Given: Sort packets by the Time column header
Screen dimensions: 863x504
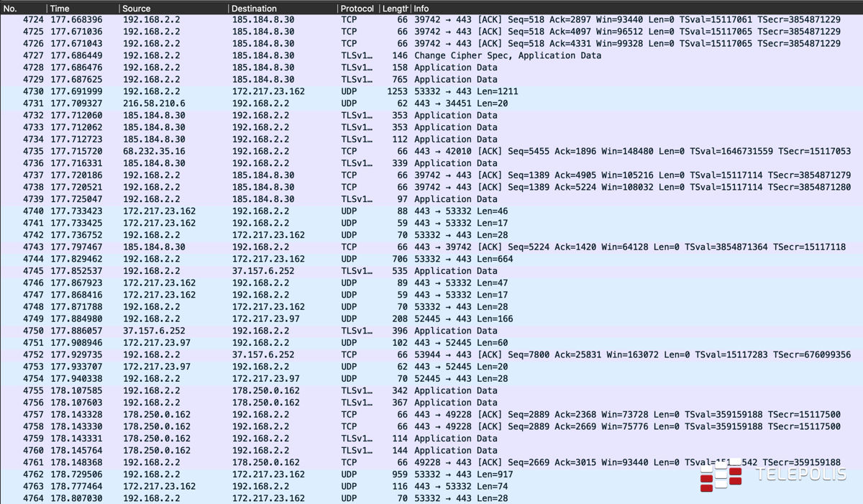Looking at the screenshot, I should point(79,9).
